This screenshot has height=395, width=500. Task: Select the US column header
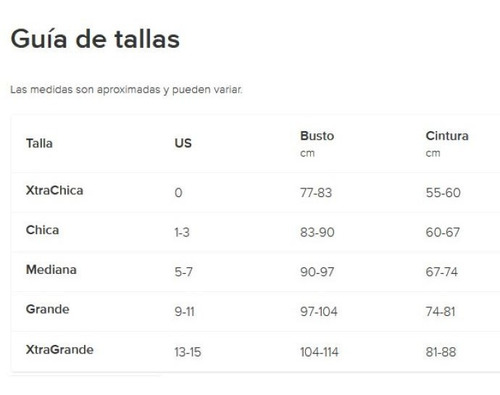(x=183, y=143)
